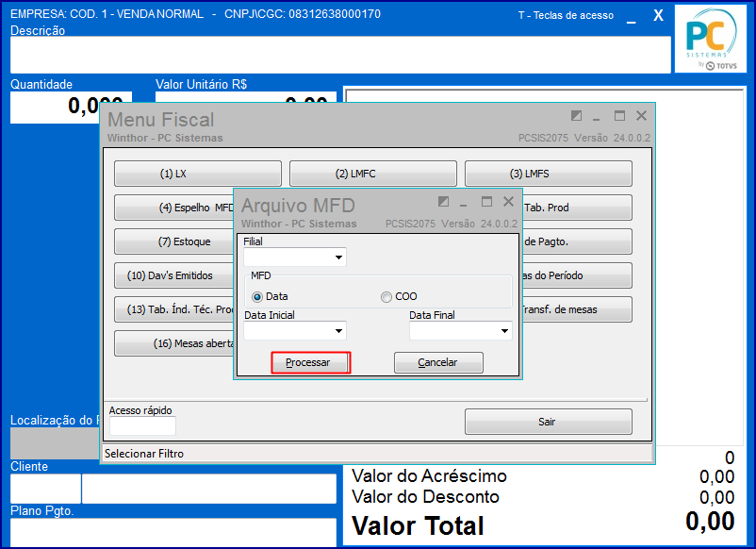Click the Valor do Desconto label
The image size is (756, 549).
[425, 497]
